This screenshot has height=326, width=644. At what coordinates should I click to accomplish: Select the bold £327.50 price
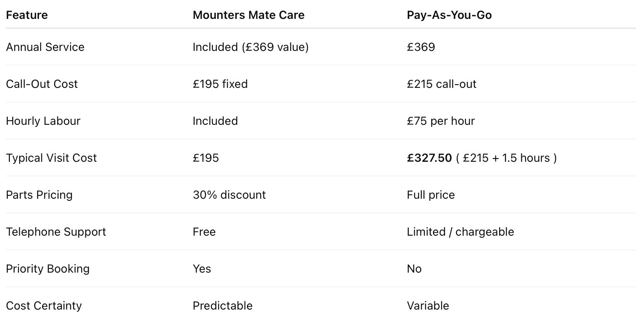pyautogui.click(x=429, y=158)
